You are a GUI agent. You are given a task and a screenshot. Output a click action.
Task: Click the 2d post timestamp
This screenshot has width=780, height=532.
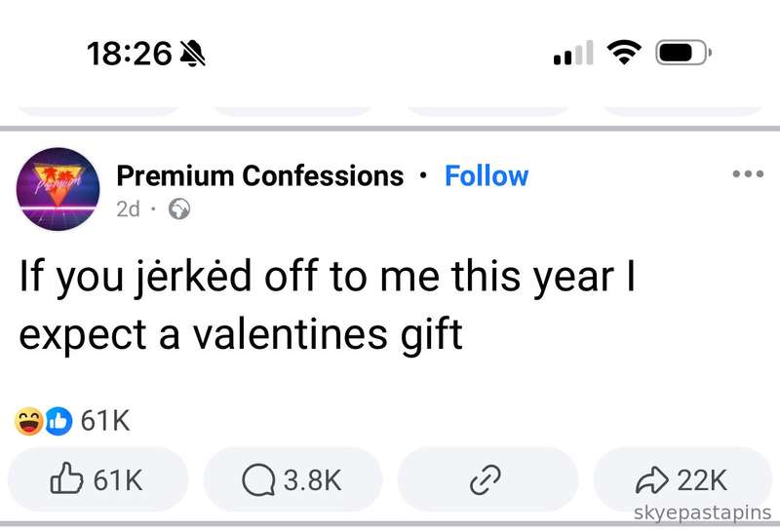click(x=128, y=209)
